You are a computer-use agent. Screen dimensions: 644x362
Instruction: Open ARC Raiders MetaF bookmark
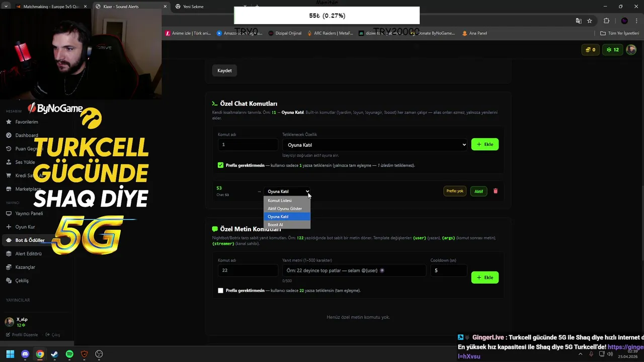[x=330, y=33]
